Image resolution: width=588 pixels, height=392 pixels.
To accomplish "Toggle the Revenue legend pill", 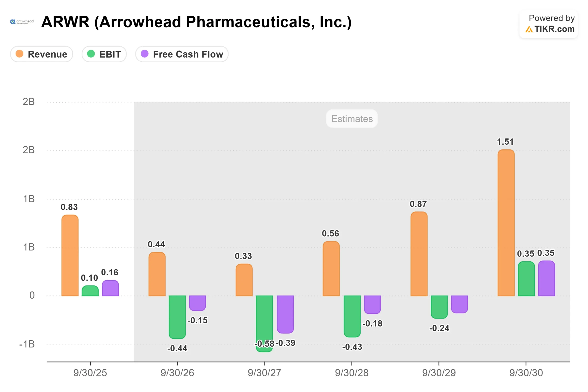I will (42, 54).
